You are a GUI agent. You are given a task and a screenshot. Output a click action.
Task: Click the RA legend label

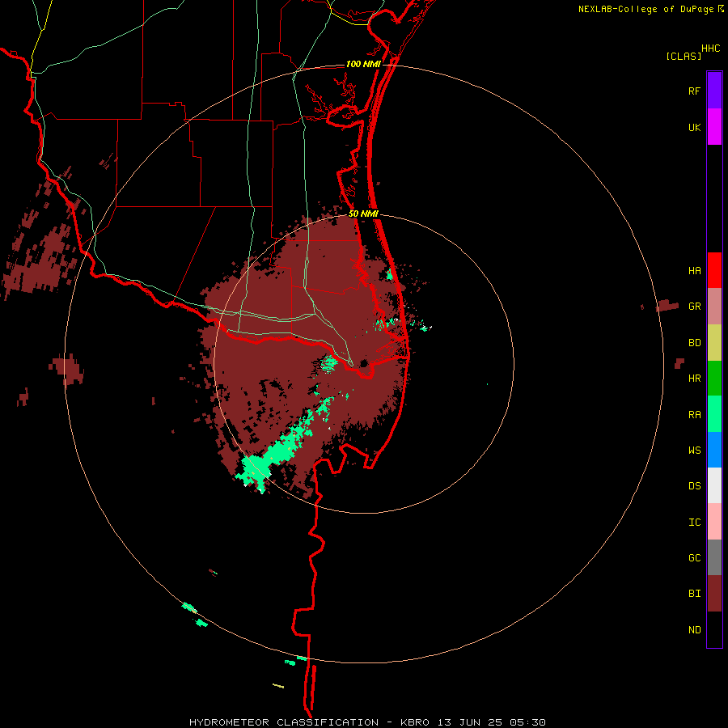[x=695, y=415]
